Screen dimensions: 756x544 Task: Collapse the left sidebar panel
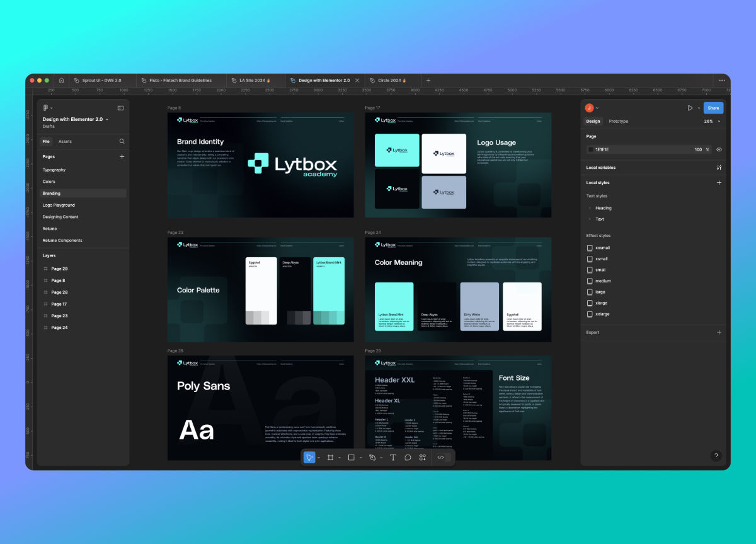[x=120, y=107]
